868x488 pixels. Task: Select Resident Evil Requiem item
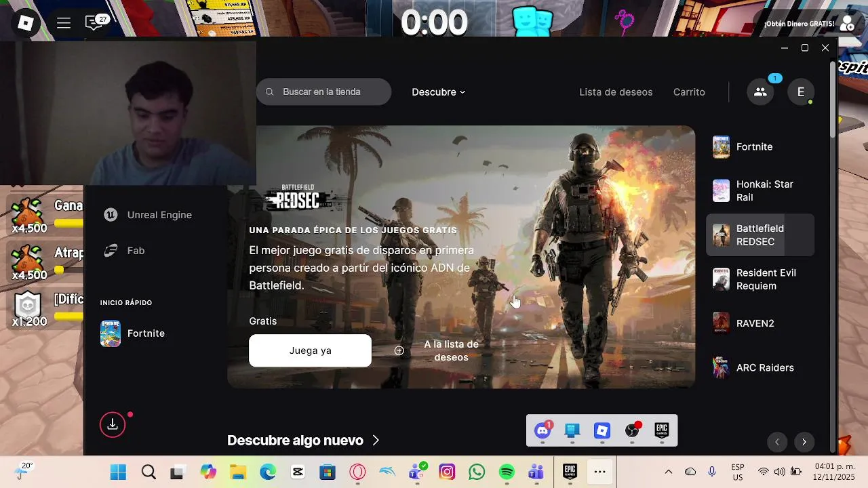pyautogui.click(x=760, y=279)
